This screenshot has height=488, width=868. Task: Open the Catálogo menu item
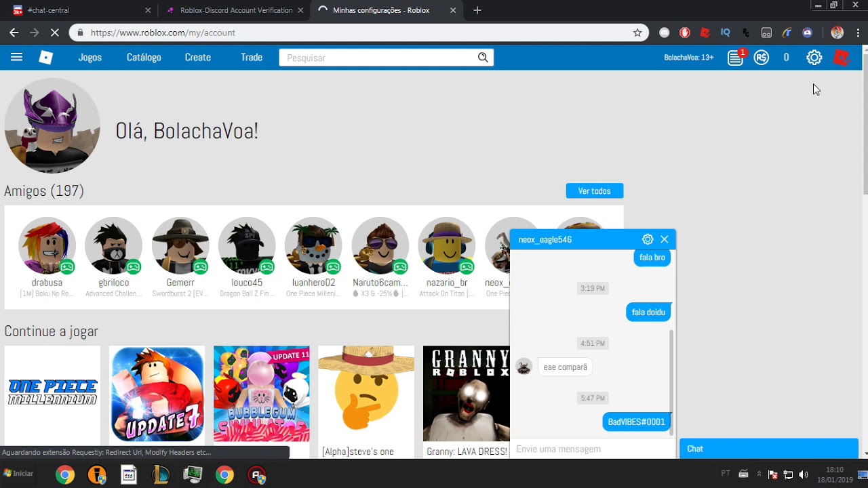[144, 58]
